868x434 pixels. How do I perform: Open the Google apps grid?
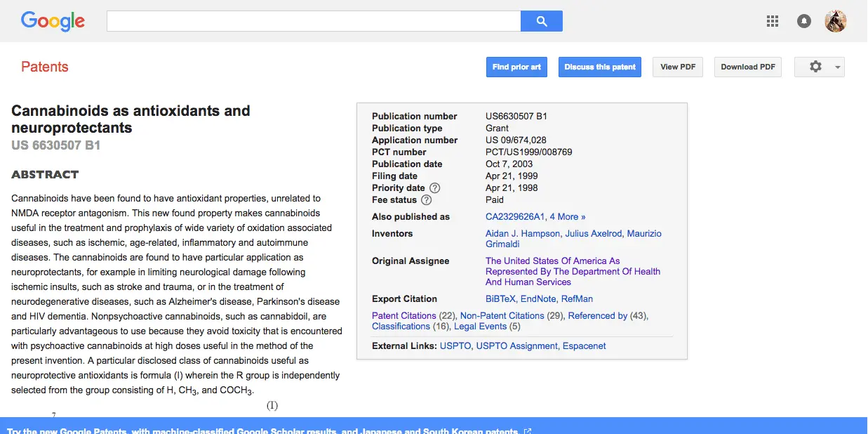tap(773, 21)
